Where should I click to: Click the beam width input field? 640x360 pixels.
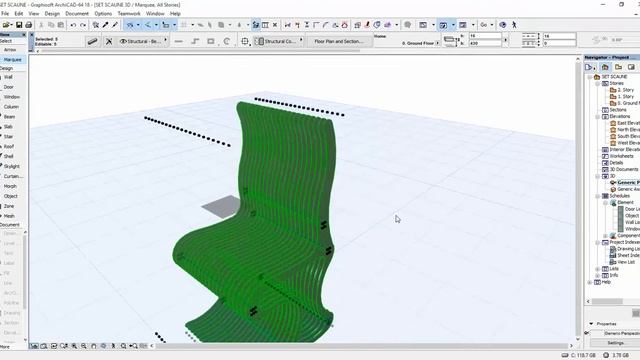[484, 43]
